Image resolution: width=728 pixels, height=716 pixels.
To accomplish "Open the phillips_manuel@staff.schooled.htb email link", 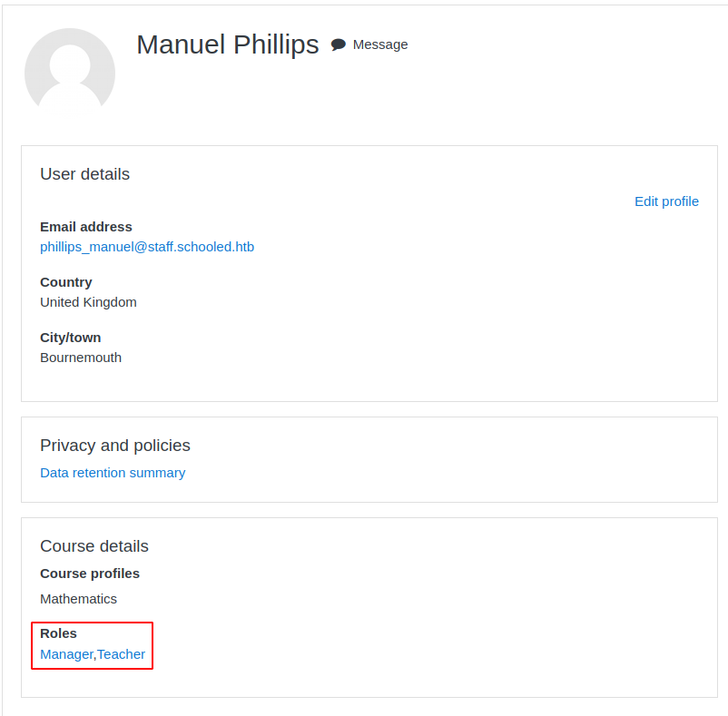I will (x=147, y=247).
